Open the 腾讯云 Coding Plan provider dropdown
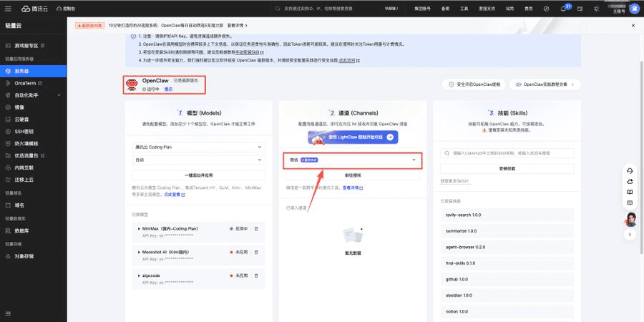Viewport: 644px width, 322px height. 199,147
